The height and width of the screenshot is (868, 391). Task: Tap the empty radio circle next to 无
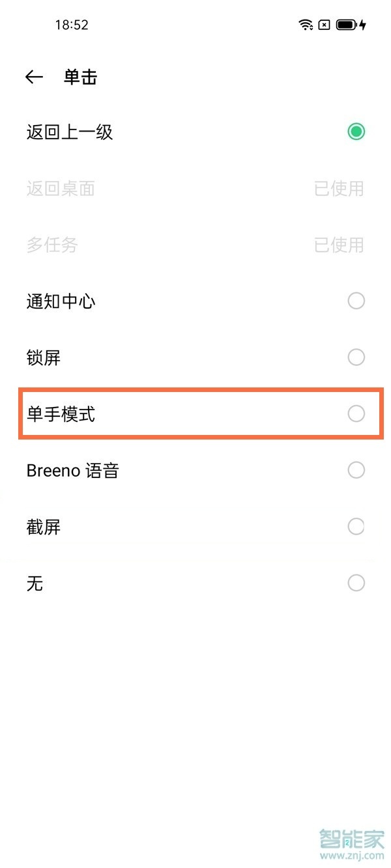(356, 583)
